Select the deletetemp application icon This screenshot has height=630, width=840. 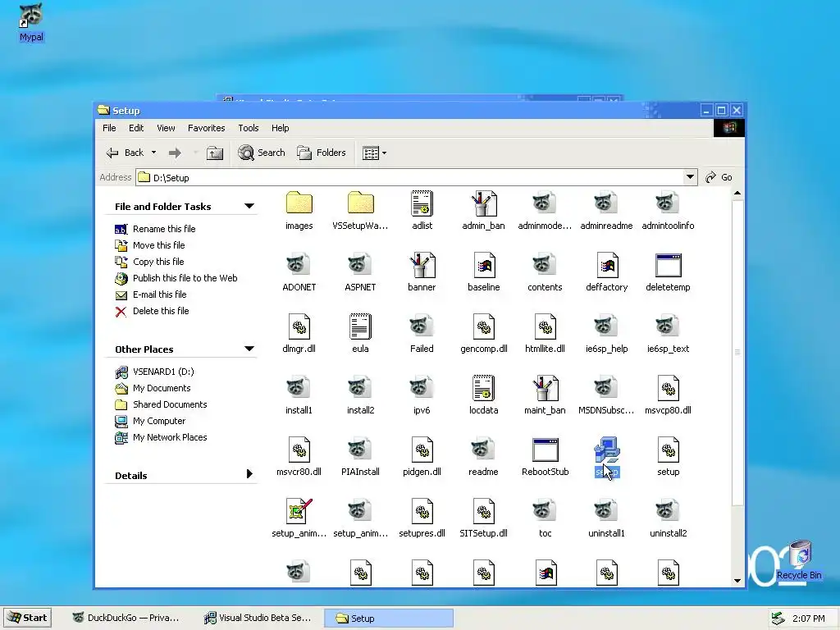(x=668, y=265)
